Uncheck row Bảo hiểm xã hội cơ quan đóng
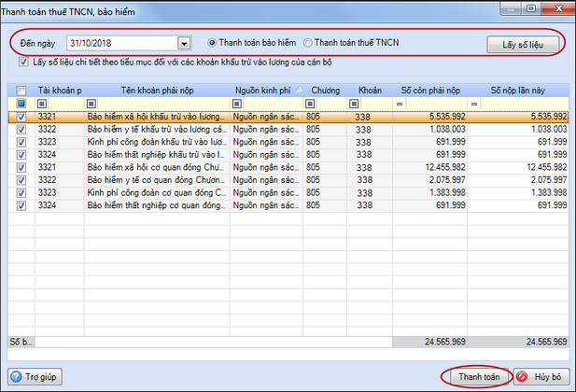Image resolution: width=576 pixels, height=392 pixels. point(21,167)
